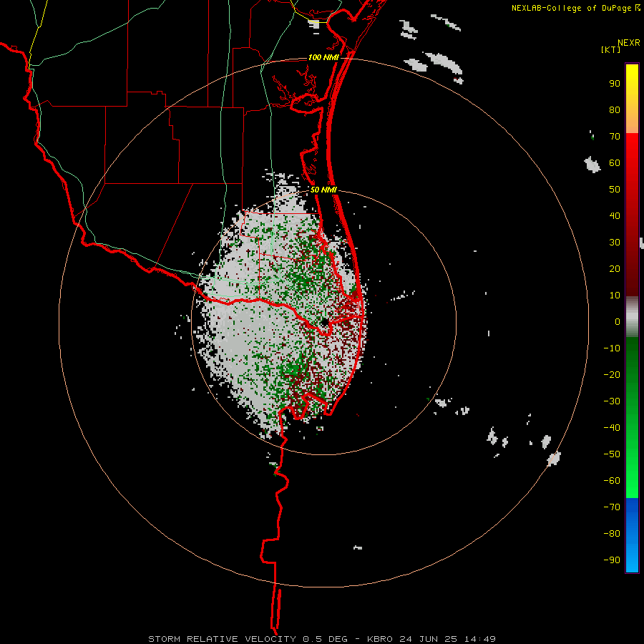Select the -60 kt scale label

tap(612, 481)
